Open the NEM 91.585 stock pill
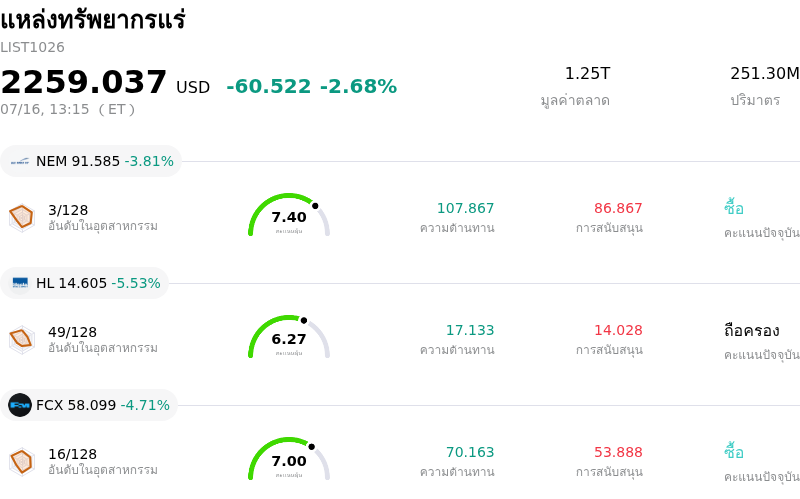 pos(91,161)
